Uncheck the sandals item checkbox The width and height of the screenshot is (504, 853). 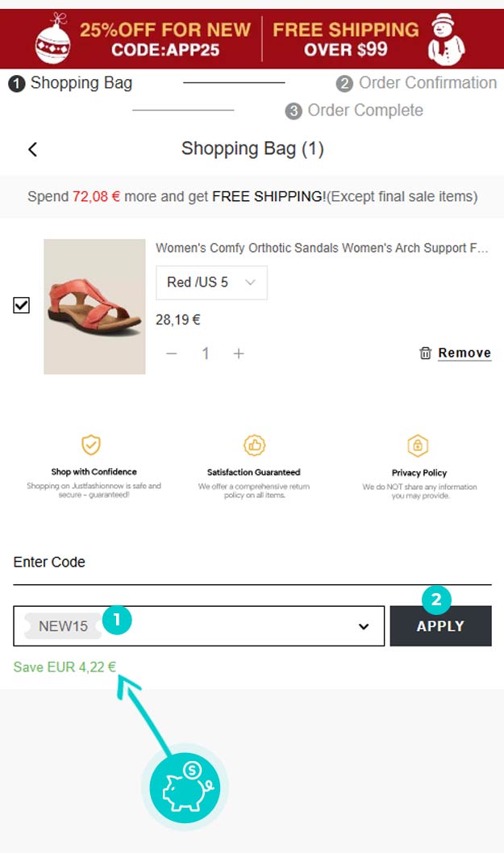click(x=22, y=306)
